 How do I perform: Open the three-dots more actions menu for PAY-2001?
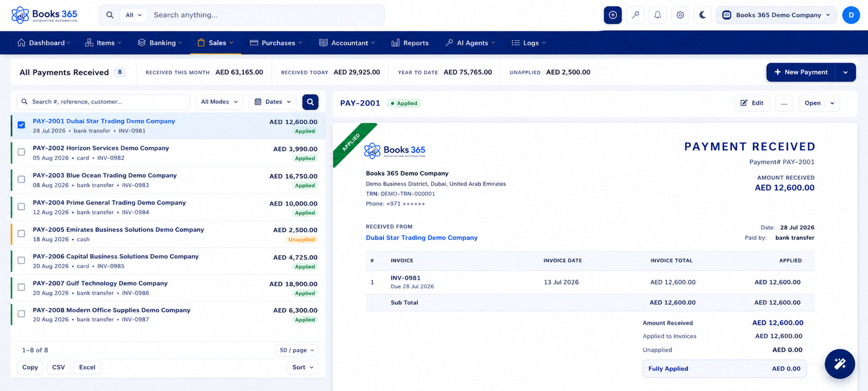pos(784,103)
